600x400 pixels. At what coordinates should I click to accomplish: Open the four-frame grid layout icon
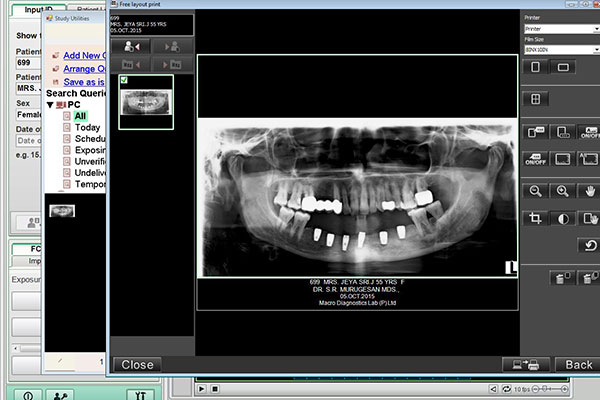pos(535,99)
